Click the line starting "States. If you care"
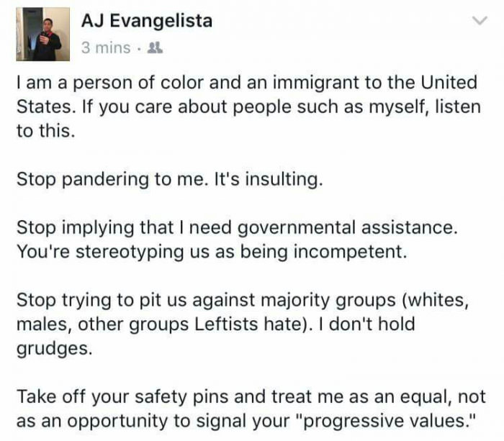 248,106
